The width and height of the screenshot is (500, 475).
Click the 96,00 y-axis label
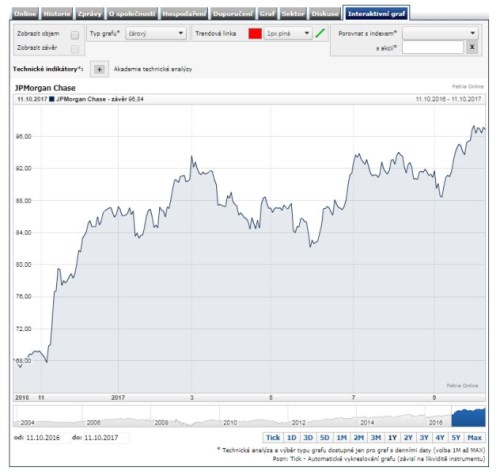[x=23, y=136]
